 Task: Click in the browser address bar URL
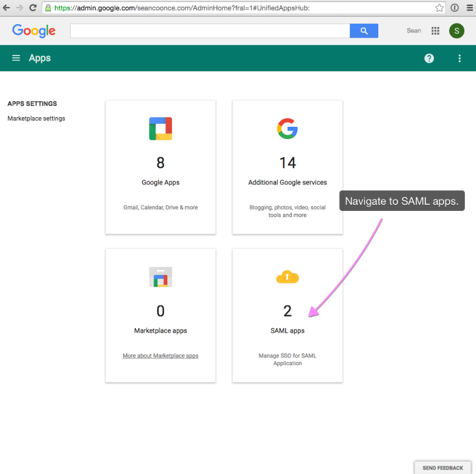[182, 8]
